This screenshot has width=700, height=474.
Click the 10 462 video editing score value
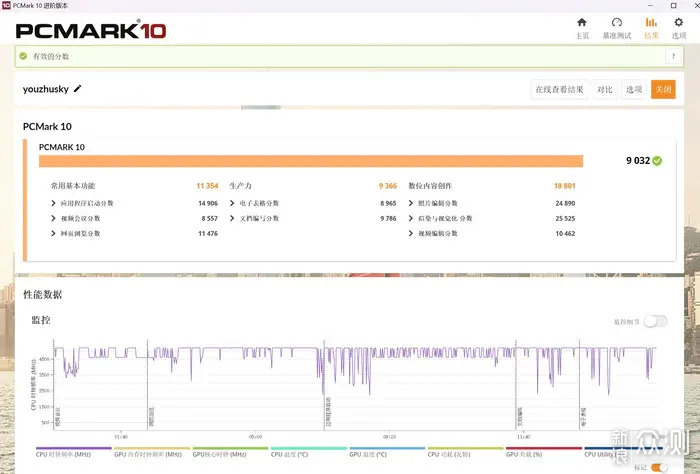(565, 233)
